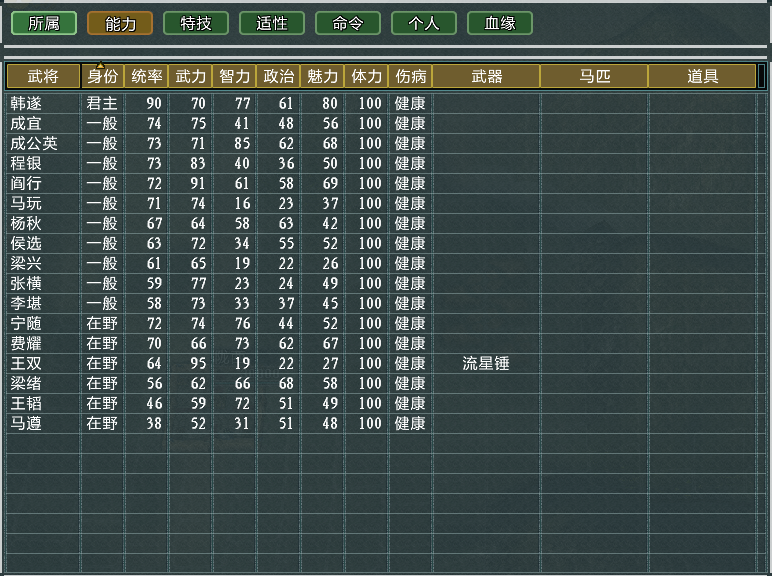
Task: Click 马玩's 智力 value 16
Action: pos(242,203)
